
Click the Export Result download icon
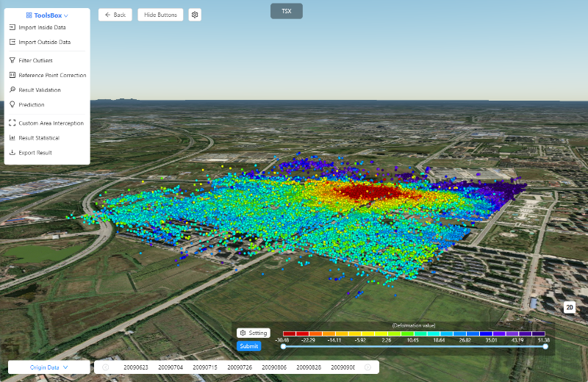12,152
